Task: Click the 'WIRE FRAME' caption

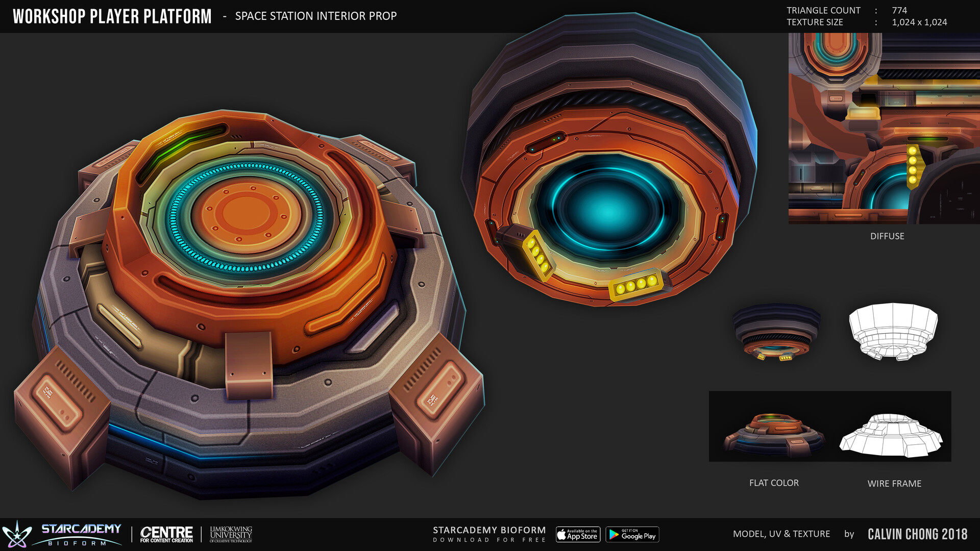Action: [894, 484]
